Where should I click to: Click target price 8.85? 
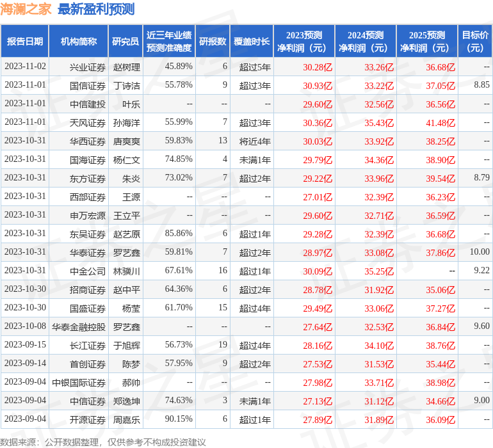(x=481, y=84)
